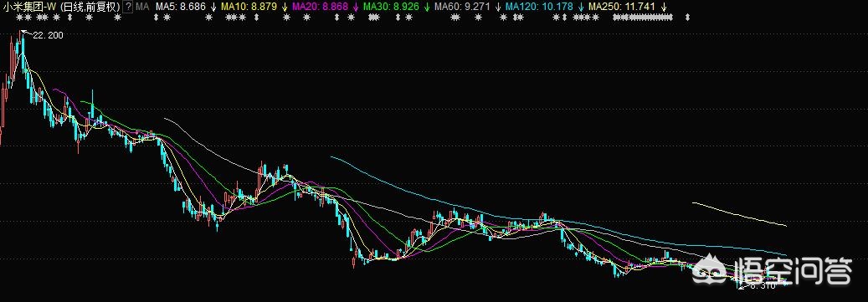
Task: Click the 悟空问答 watermark logo icon
Action: (711, 269)
